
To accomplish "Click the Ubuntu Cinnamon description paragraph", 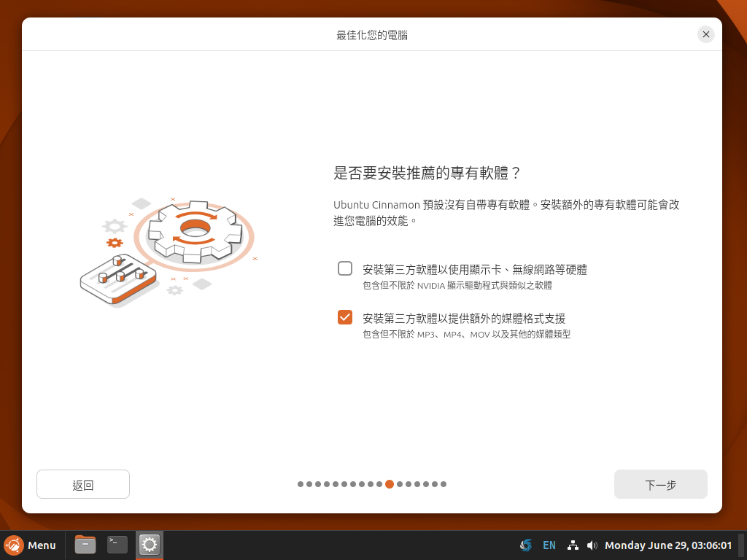I will pos(506,213).
